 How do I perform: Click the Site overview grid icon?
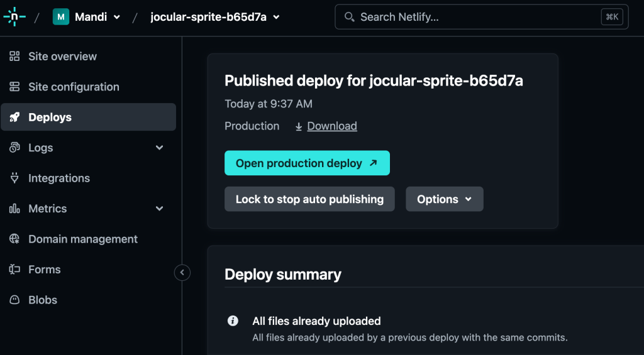point(14,57)
